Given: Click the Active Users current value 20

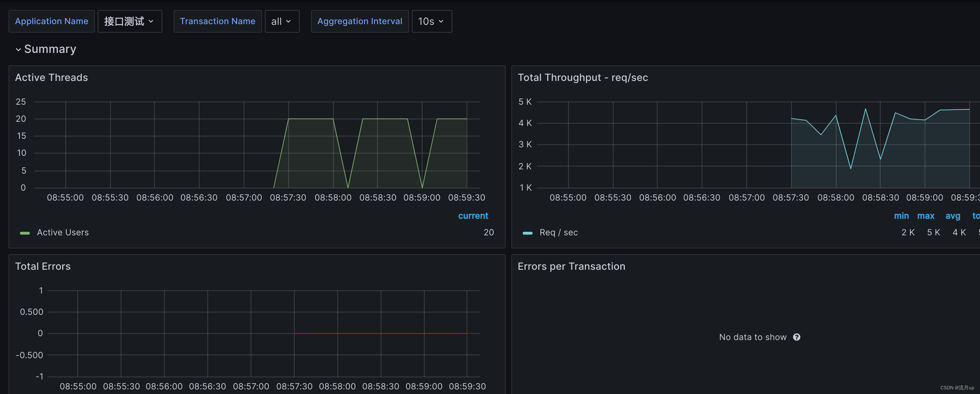Looking at the screenshot, I should pos(489,232).
